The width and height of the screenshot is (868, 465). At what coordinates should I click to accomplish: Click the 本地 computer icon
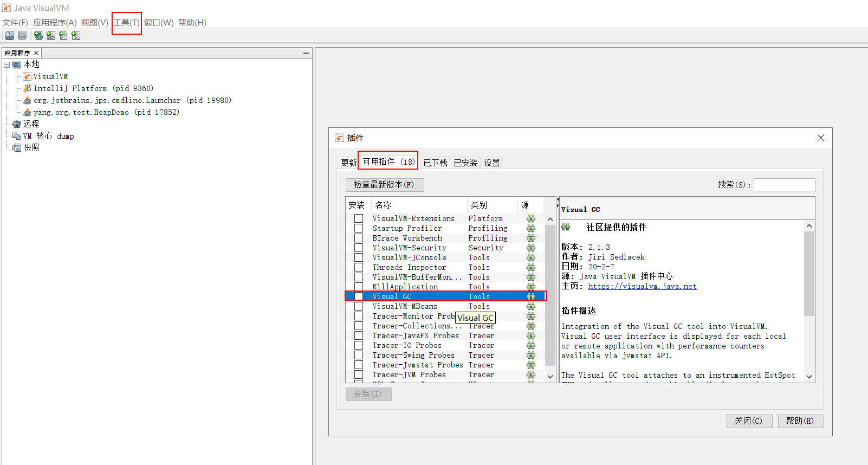click(17, 64)
